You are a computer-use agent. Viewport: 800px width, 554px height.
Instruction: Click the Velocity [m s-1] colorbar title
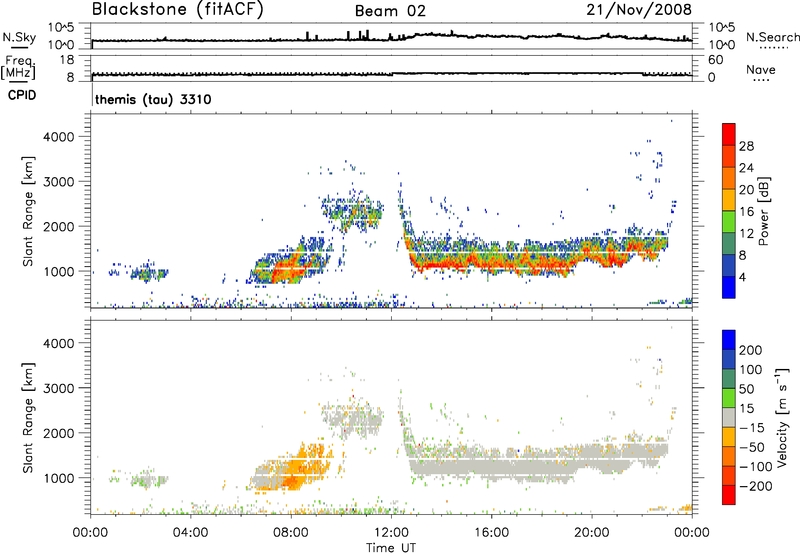coord(782,417)
